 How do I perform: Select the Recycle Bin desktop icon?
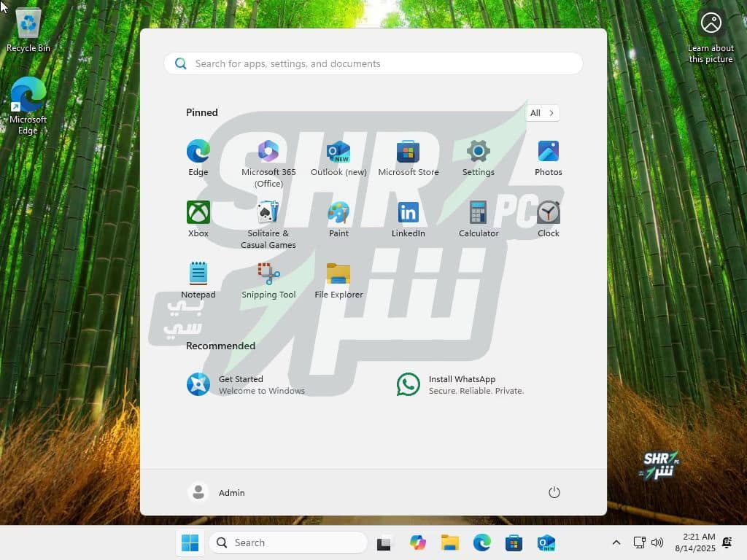pos(28,29)
